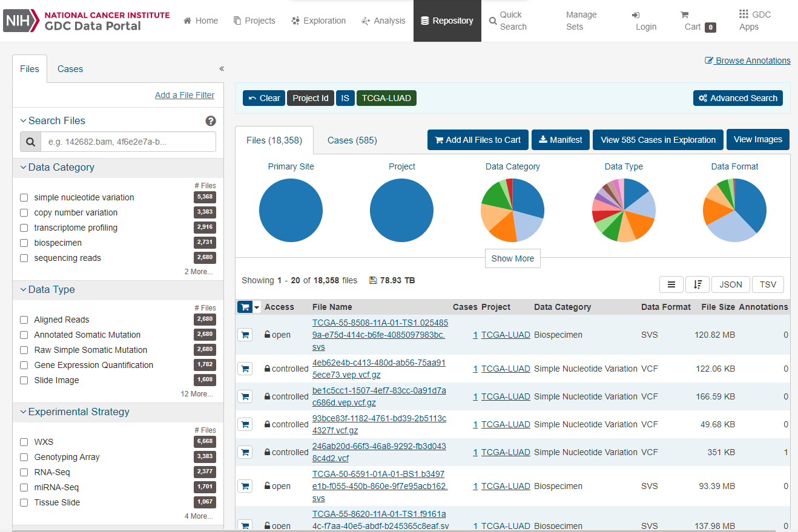This screenshot has width=798, height=532.
Task: Show 4 More experimental strategies
Action: click(x=199, y=516)
